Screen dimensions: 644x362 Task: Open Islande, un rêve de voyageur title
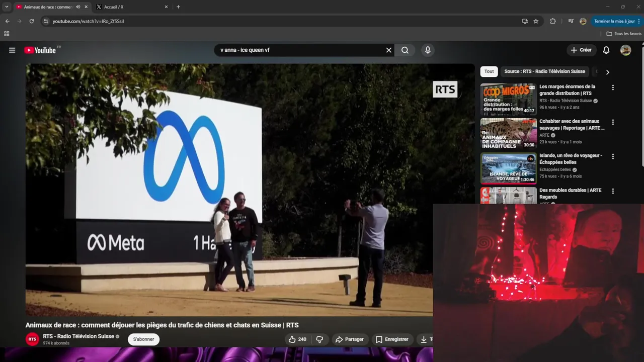coord(571,159)
